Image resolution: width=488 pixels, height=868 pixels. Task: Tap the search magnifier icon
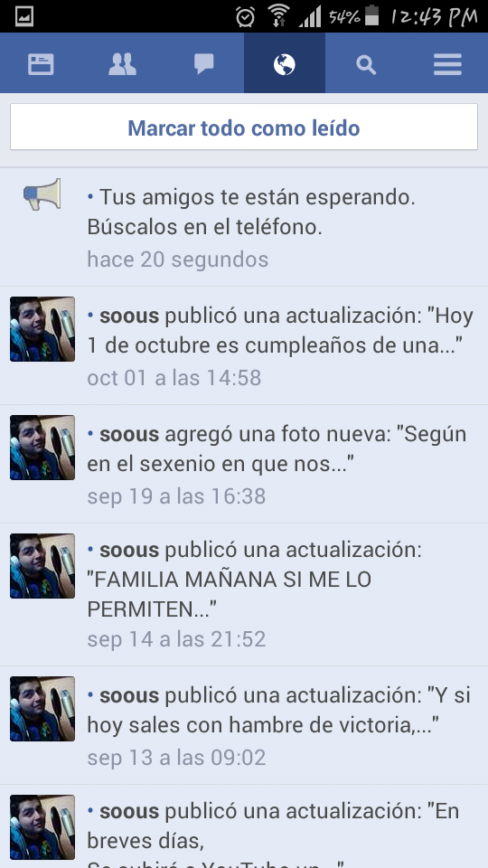(x=366, y=65)
